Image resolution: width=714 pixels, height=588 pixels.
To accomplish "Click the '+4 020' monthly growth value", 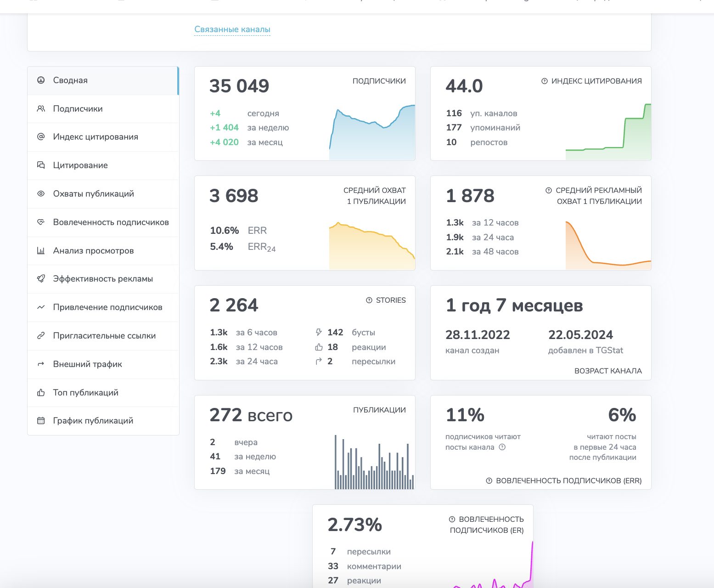I will tap(224, 142).
